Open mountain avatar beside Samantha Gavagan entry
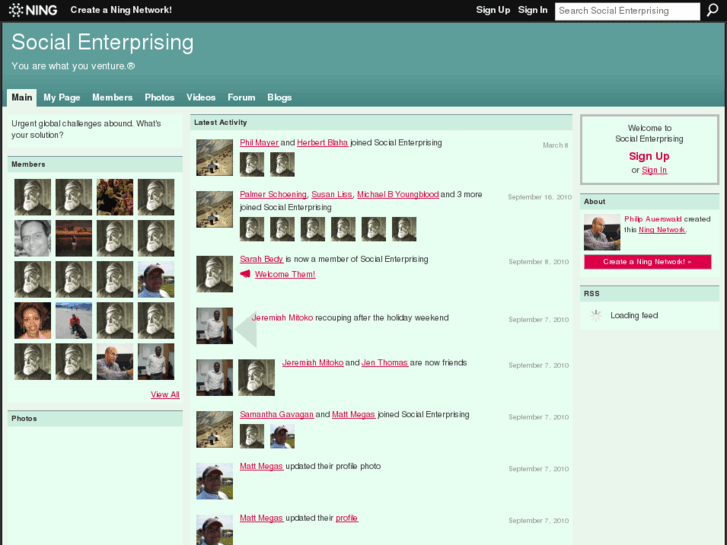This screenshot has height=545, width=727. pos(214,430)
